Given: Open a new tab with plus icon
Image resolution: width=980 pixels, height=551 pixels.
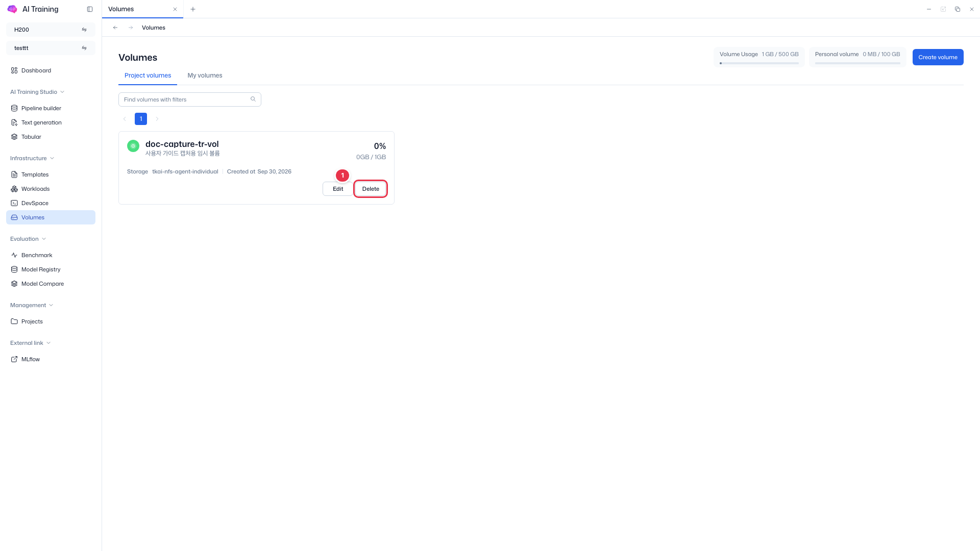Looking at the screenshot, I should tap(193, 9).
